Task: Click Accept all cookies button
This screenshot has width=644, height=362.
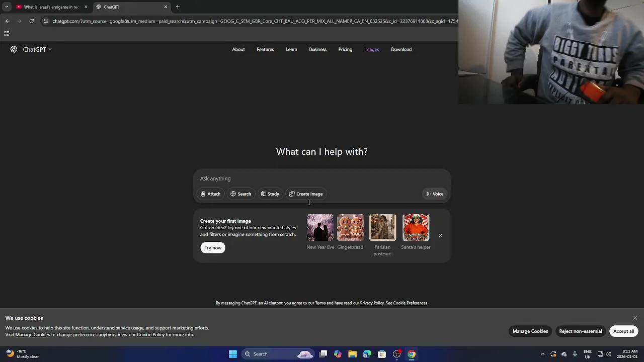Action: [623, 331]
